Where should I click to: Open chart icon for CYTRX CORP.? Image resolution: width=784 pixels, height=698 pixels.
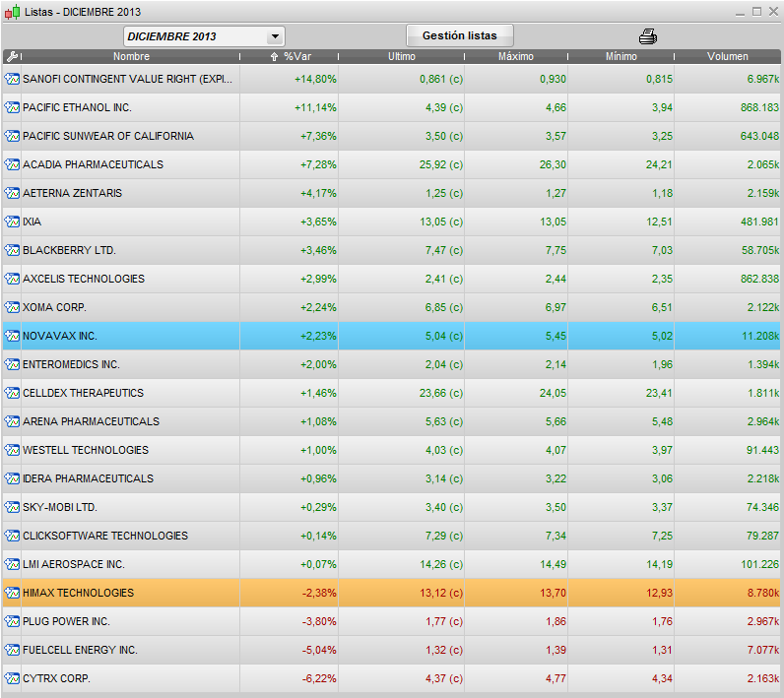12,678
